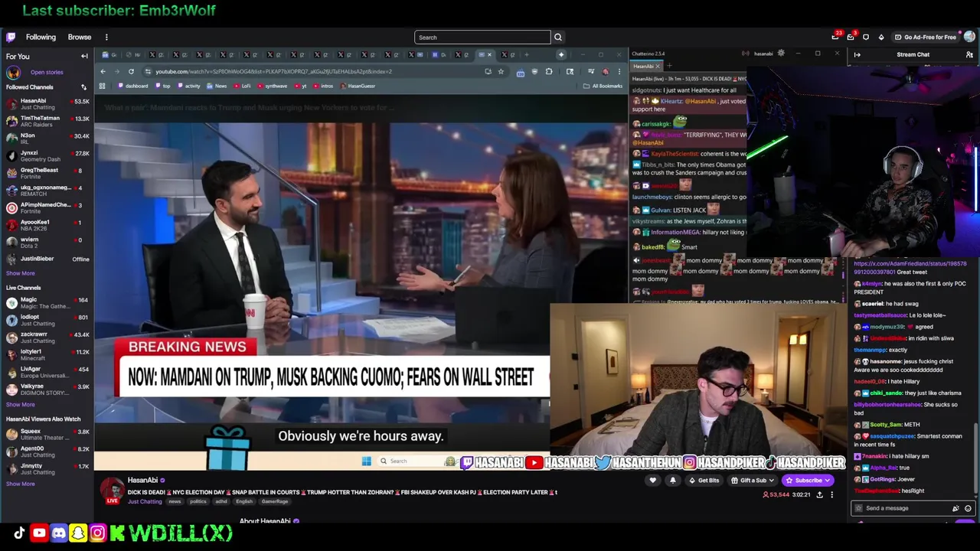Select the GamerRage stream tag
The image size is (980, 551).
275,501
